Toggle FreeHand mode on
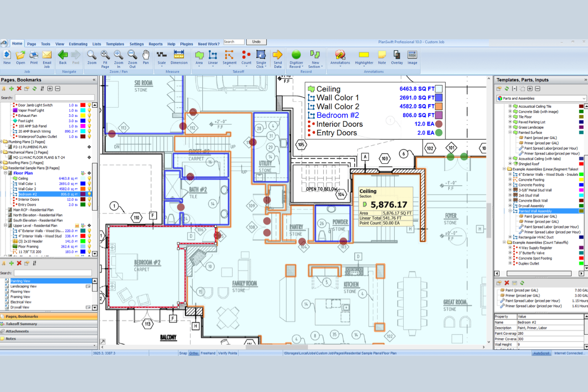Viewport: 588px width, 392px height. (x=208, y=353)
